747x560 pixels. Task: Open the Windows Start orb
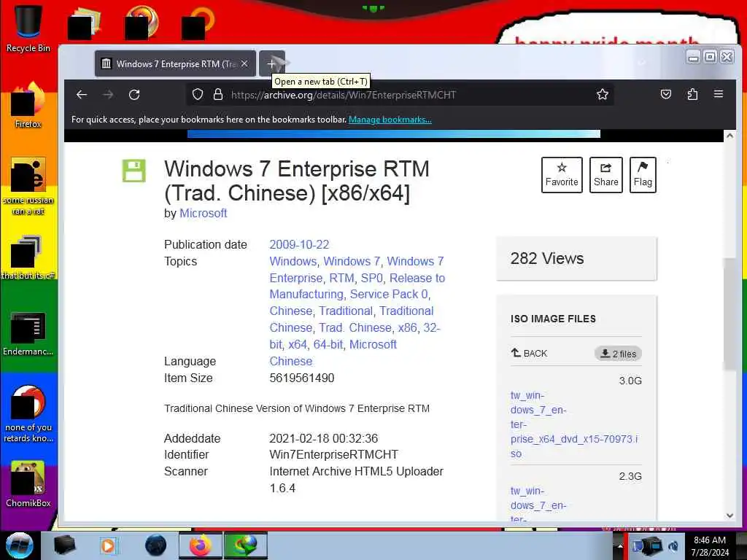pos(20,545)
